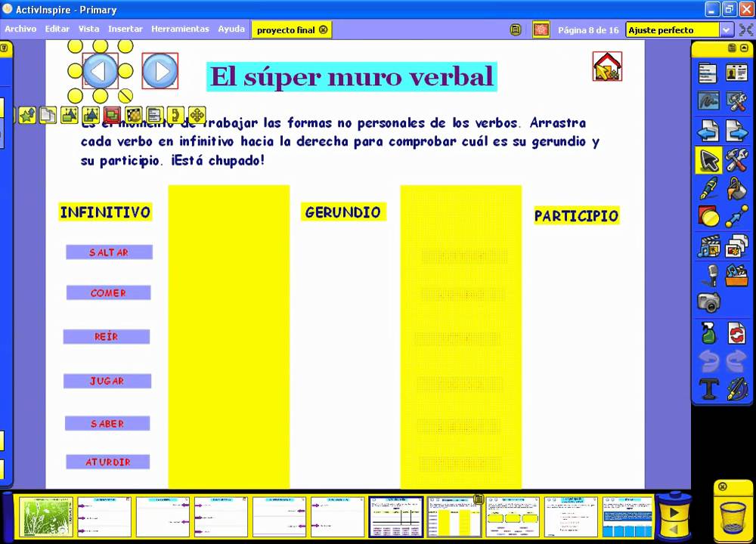Click the Undo arrow in the toolbox
The height and width of the screenshot is (544, 756).
point(708,361)
